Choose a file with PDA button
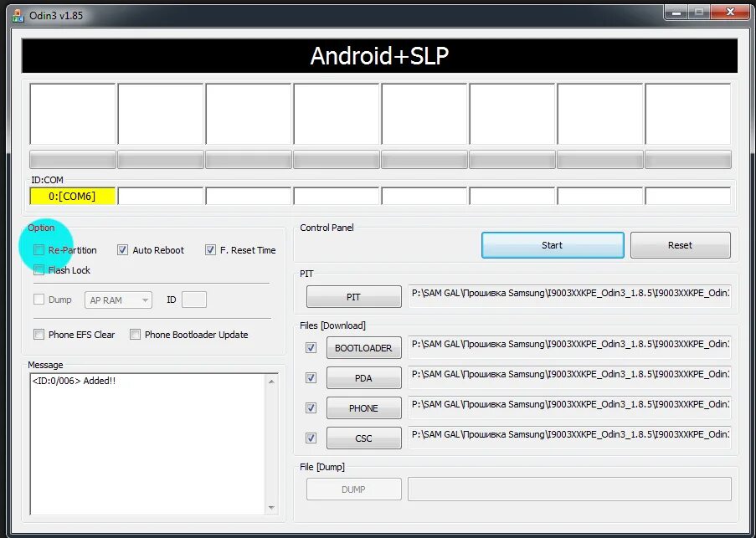Screen dimensions: 756x538 point(364,378)
